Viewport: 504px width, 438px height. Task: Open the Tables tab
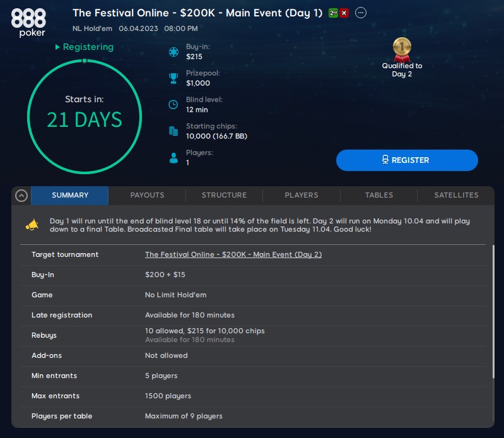click(379, 195)
